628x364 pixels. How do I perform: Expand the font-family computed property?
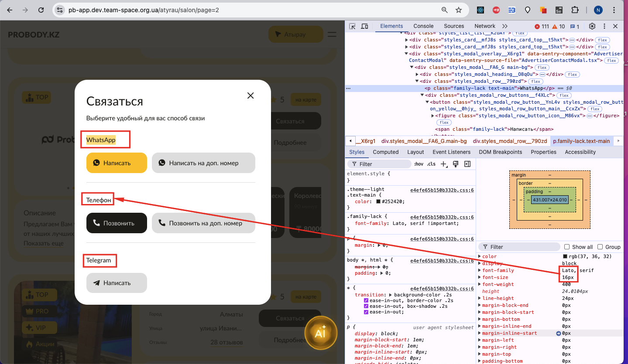click(480, 271)
